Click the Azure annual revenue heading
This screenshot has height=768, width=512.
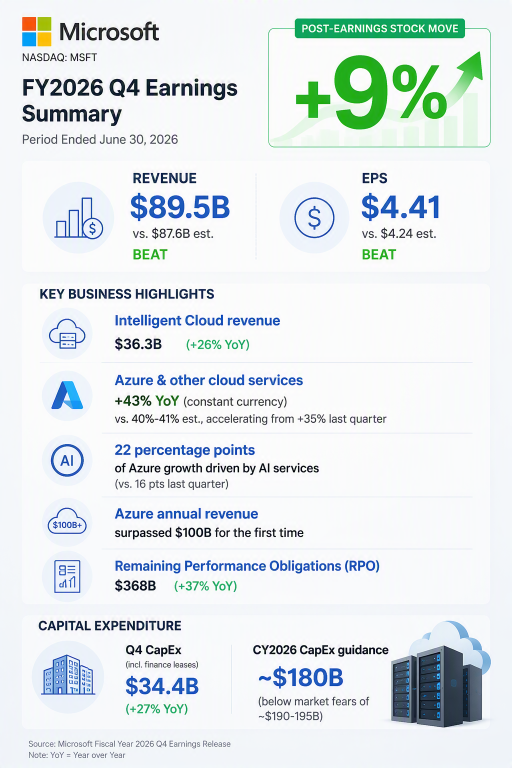tap(186, 514)
